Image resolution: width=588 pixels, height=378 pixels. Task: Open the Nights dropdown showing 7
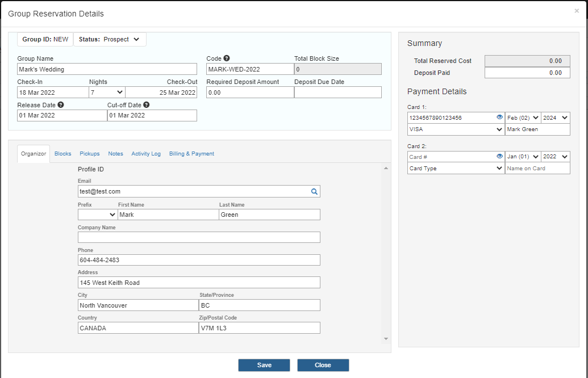click(x=107, y=92)
